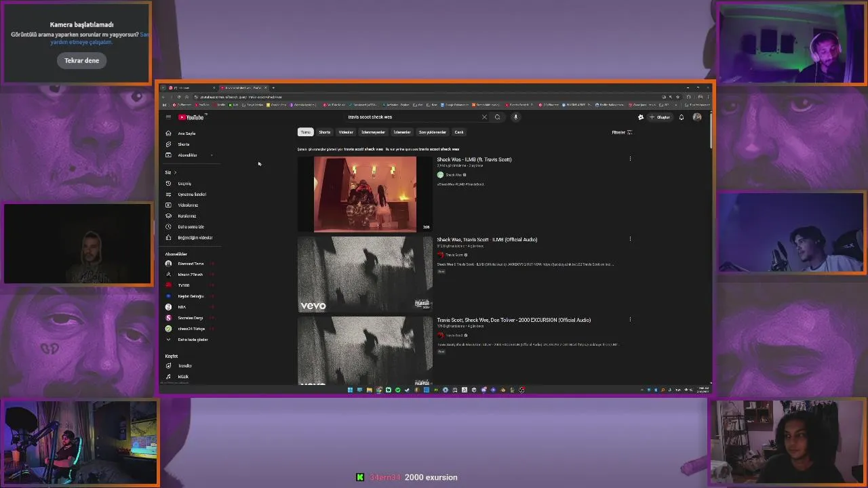This screenshot has width=868, height=488.
Task: Open Socrates Dergi channel
Action: point(191,318)
